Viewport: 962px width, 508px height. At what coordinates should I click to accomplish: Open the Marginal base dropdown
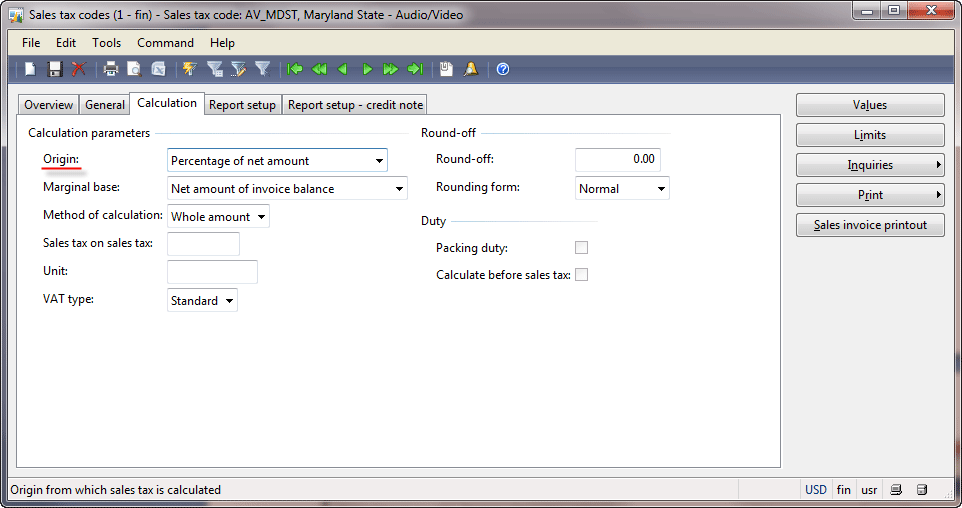pyautogui.click(x=399, y=188)
